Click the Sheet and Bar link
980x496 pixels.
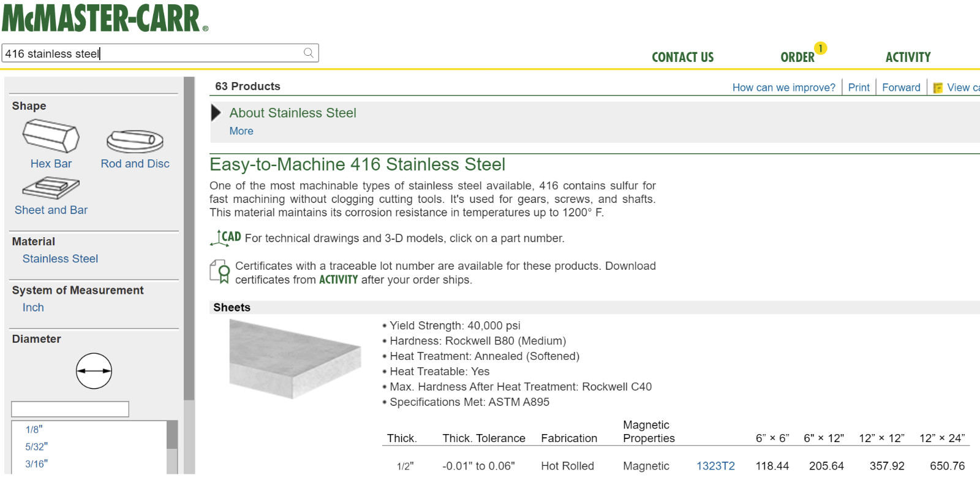(51, 210)
